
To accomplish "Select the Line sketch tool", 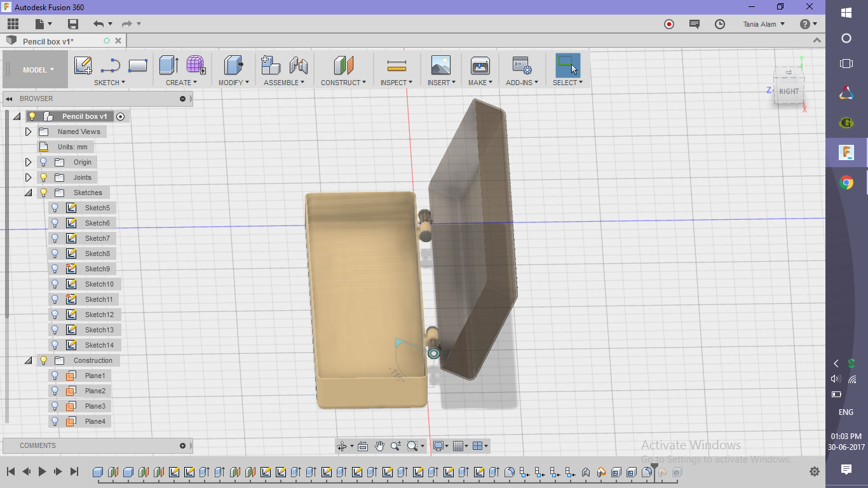I will point(110,65).
